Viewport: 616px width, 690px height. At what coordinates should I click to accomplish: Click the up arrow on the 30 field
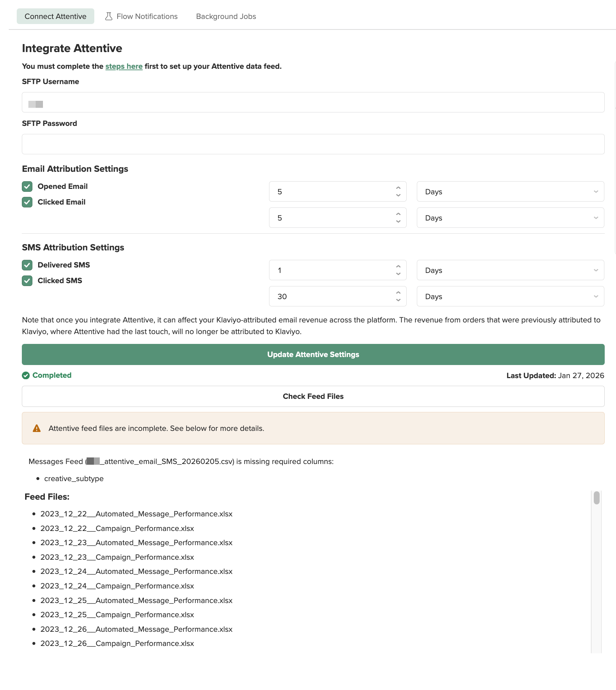click(x=398, y=293)
